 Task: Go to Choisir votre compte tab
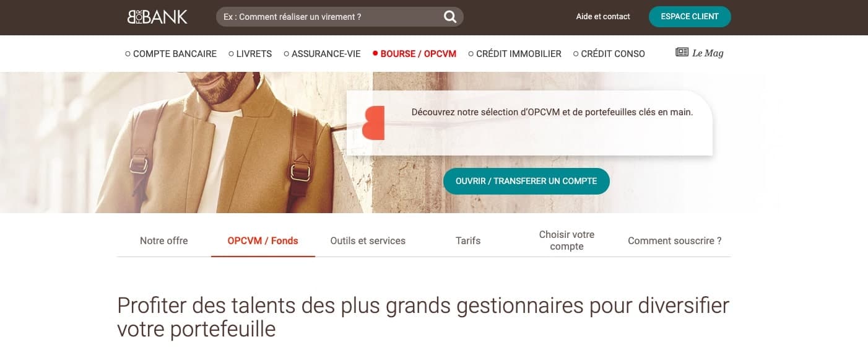point(566,240)
